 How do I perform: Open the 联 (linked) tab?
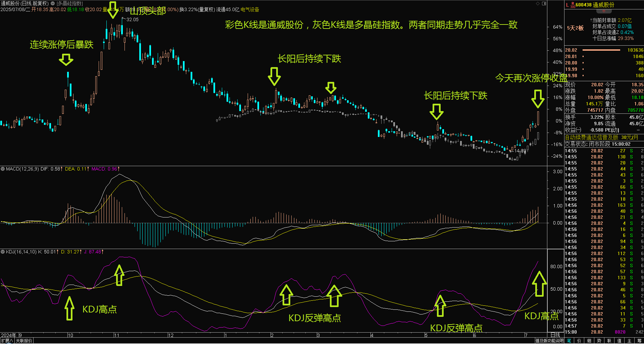tap(609, 341)
